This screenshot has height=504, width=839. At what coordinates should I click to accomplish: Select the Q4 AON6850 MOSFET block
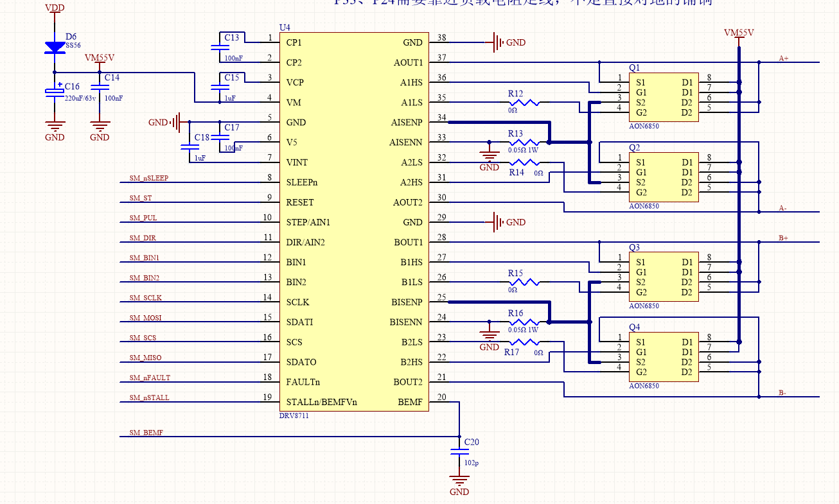[x=662, y=357]
